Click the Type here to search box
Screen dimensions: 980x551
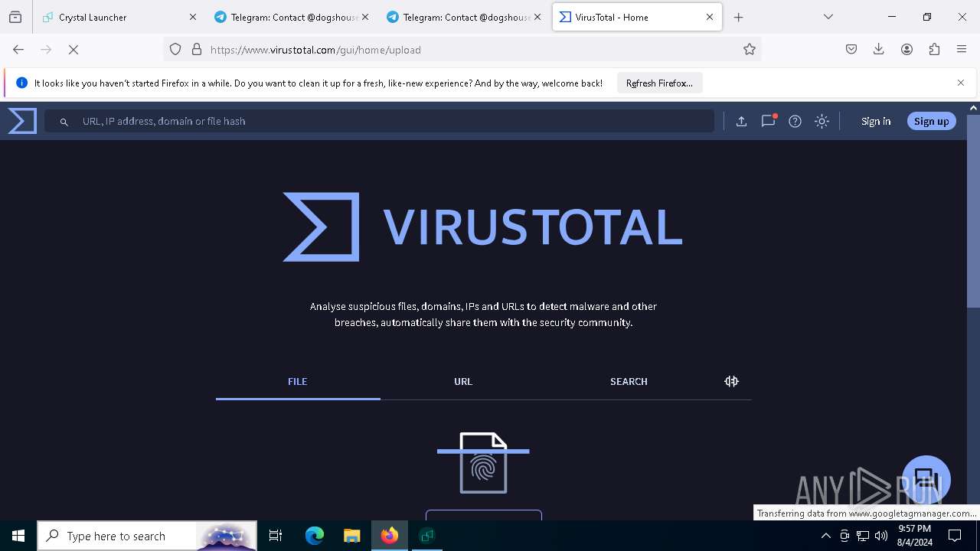click(148, 536)
